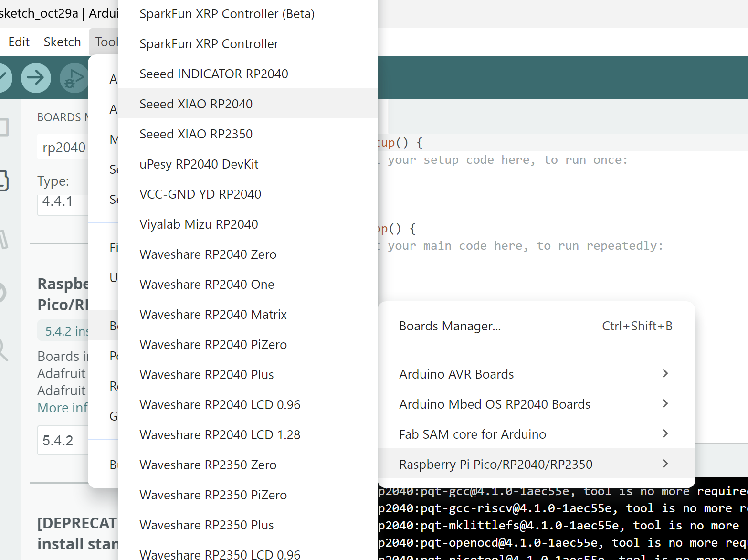Open the Search sidebar icon

coord(3,350)
